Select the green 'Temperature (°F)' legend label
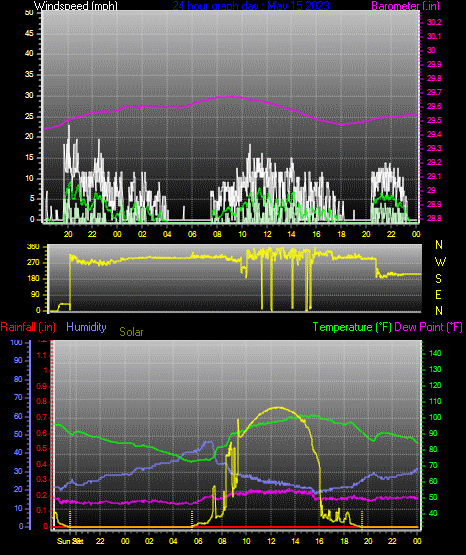The height and width of the screenshot is (555, 466). (352, 327)
